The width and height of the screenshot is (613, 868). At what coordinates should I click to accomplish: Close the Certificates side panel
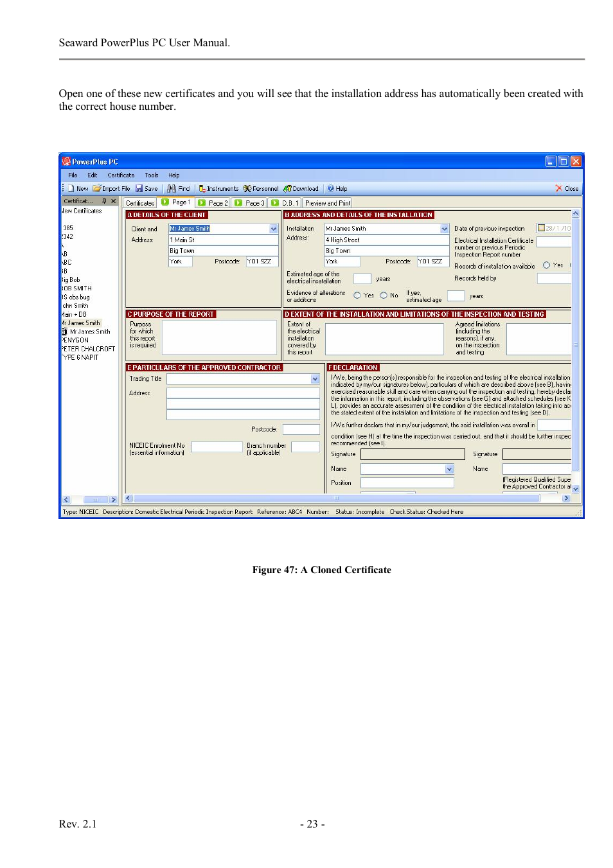[114, 201]
